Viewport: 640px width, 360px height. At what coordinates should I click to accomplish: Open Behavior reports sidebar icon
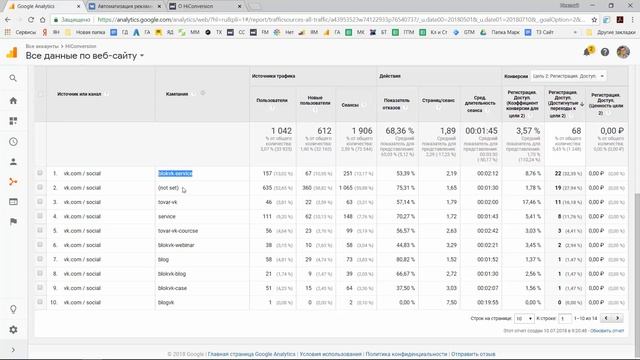[13, 202]
